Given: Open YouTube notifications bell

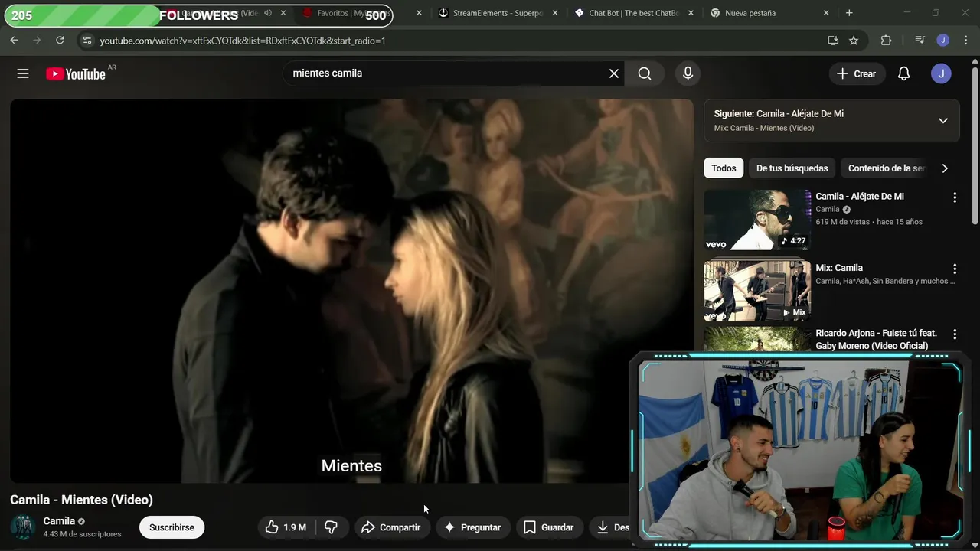Looking at the screenshot, I should [903, 73].
